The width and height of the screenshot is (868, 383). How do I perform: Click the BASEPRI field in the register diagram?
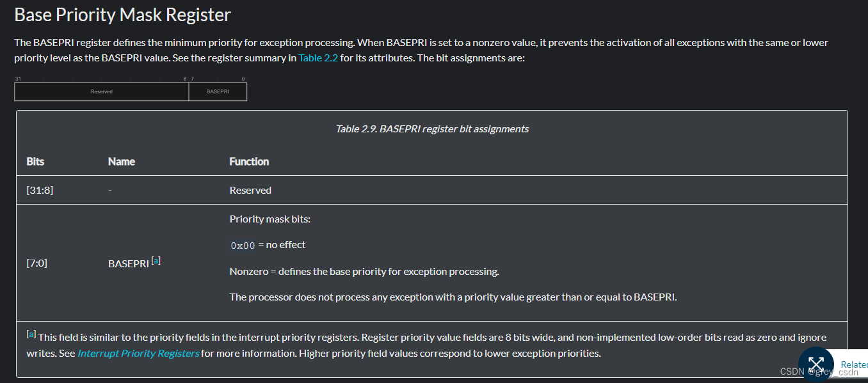218,92
